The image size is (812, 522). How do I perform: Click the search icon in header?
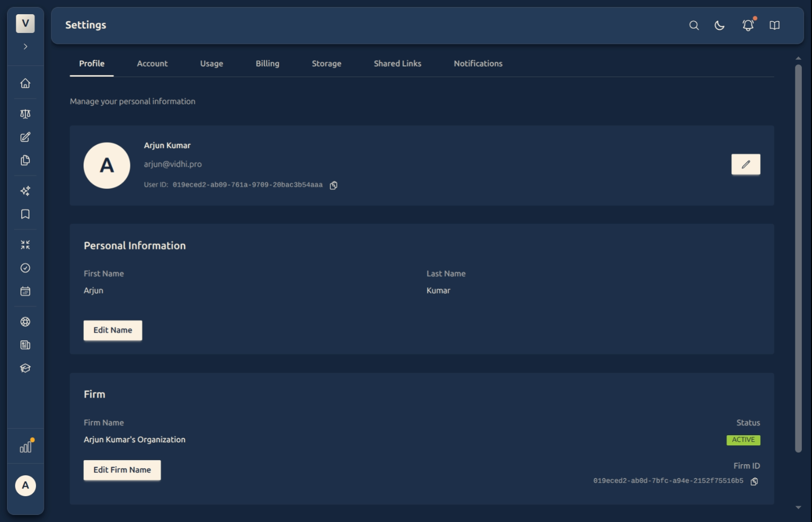click(x=694, y=25)
